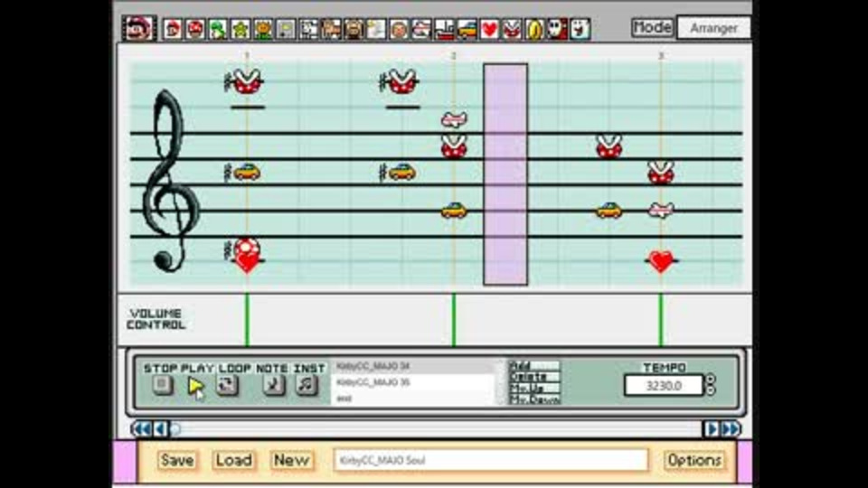Click the Mode button

pyautogui.click(x=652, y=28)
